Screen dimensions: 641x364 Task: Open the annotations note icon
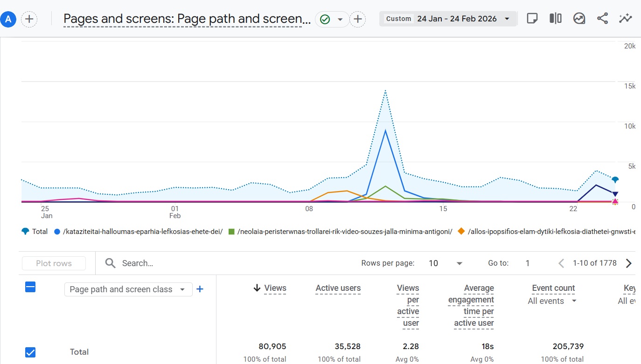(x=532, y=19)
